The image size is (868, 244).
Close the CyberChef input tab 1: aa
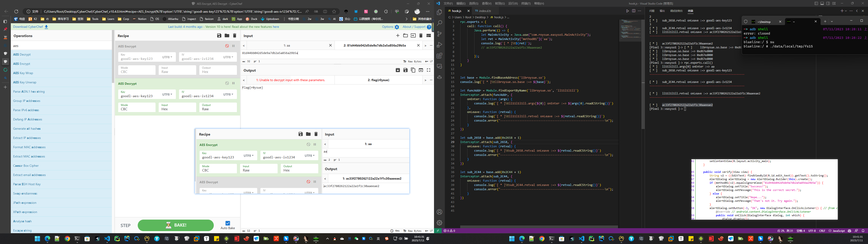coord(330,45)
